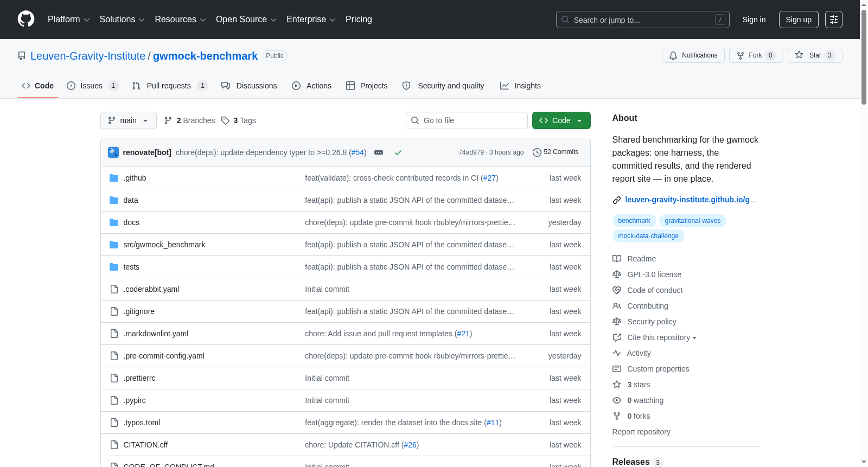
Task: Switch to the Insights tab
Action: (520, 86)
